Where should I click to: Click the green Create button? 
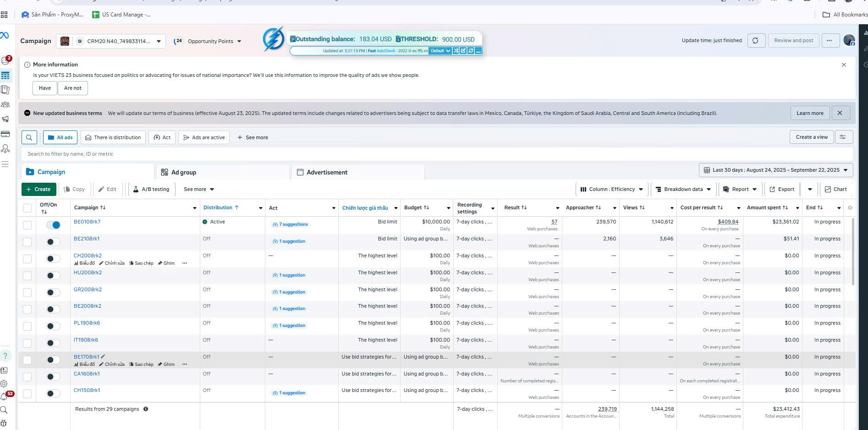[38, 190]
